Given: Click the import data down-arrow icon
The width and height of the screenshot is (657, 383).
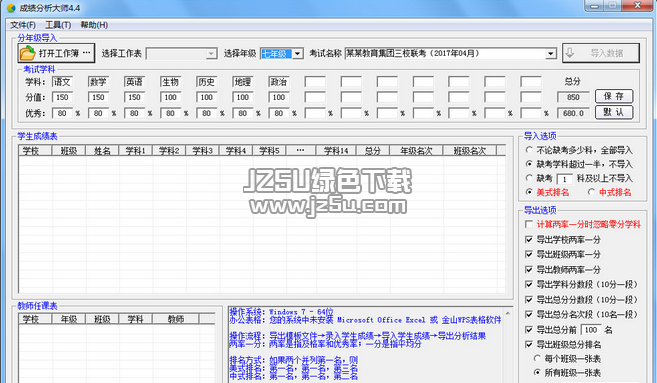Looking at the screenshot, I should coord(570,53).
